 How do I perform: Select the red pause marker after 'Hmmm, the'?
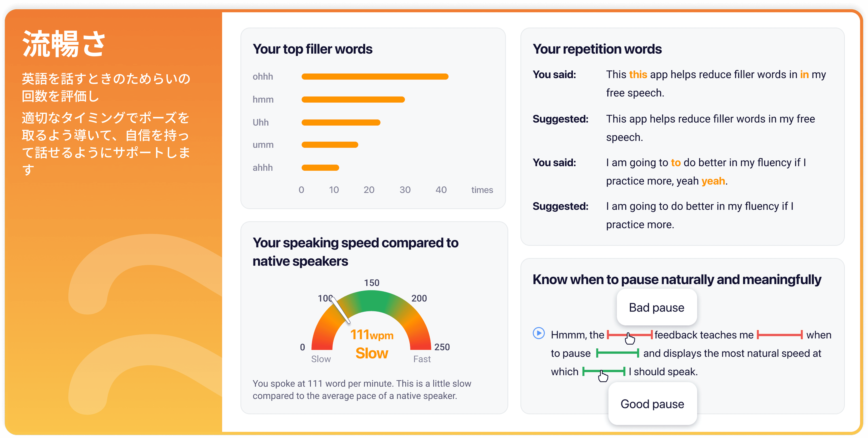[x=629, y=335]
